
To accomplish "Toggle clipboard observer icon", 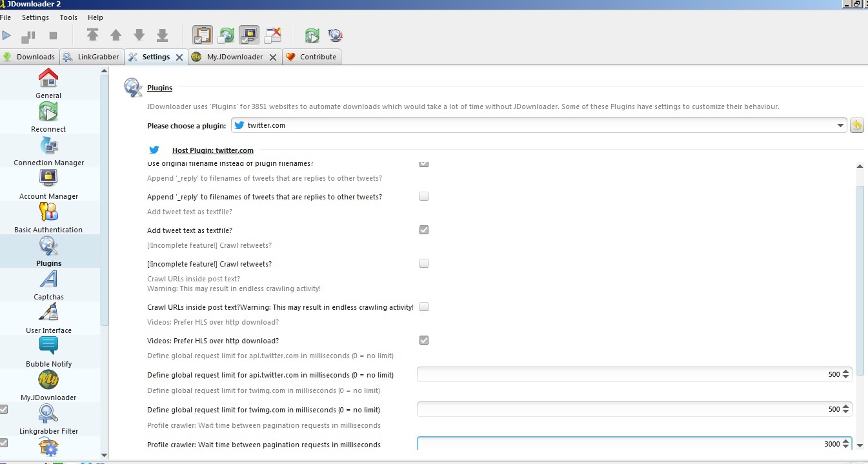I will coord(203,35).
